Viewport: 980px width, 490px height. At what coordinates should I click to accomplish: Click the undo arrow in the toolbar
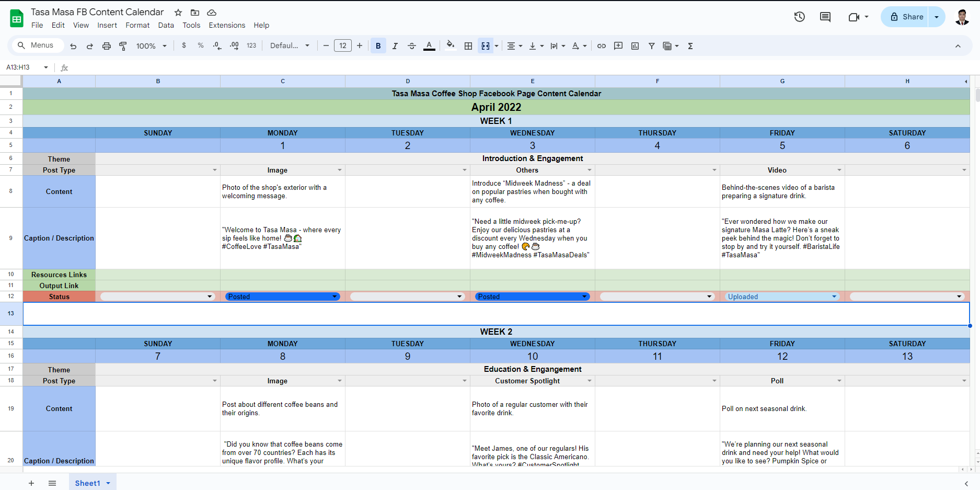click(73, 46)
